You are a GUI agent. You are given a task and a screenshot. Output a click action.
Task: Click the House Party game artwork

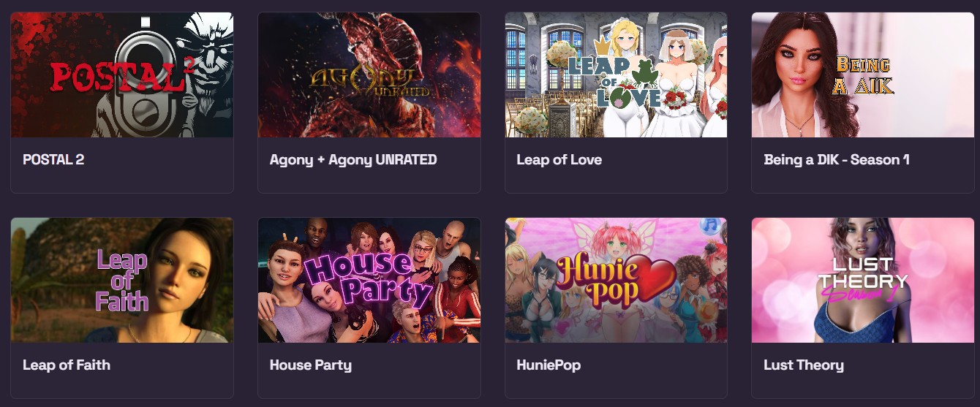369,280
